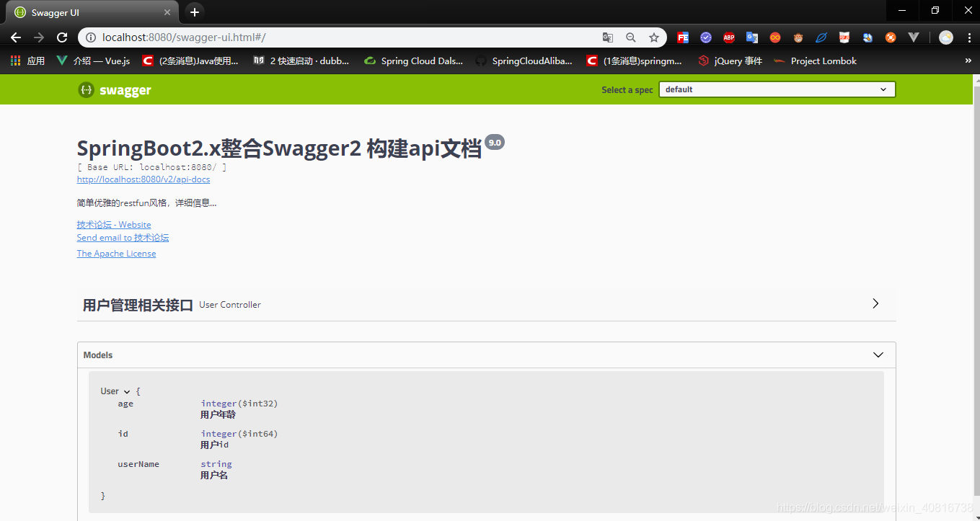Click the 9.0 version badge
Viewport: 980px width, 521px height.
(495, 143)
